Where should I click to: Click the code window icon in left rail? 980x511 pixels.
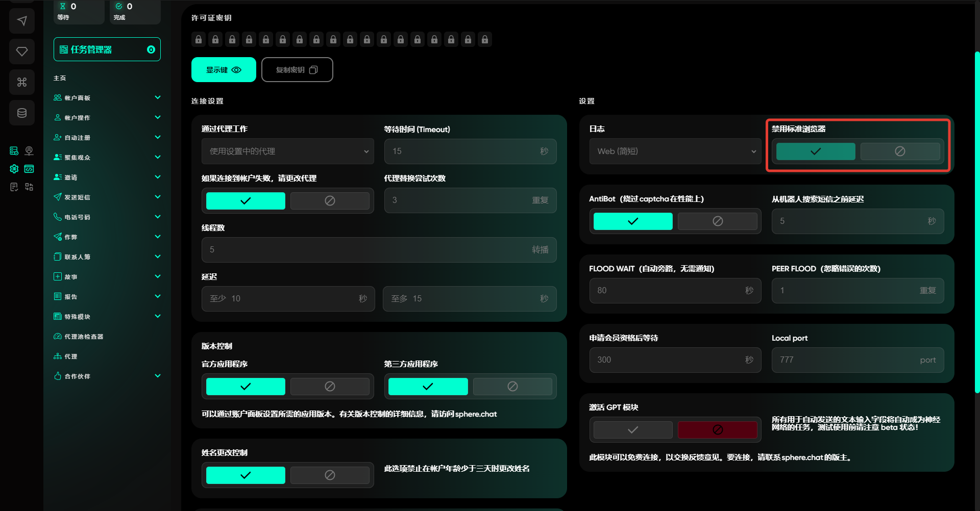pyautogui.click(x=29, y=169)
